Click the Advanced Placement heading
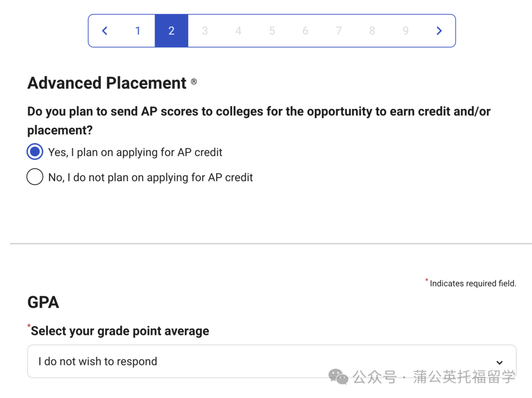 [107, 83]
